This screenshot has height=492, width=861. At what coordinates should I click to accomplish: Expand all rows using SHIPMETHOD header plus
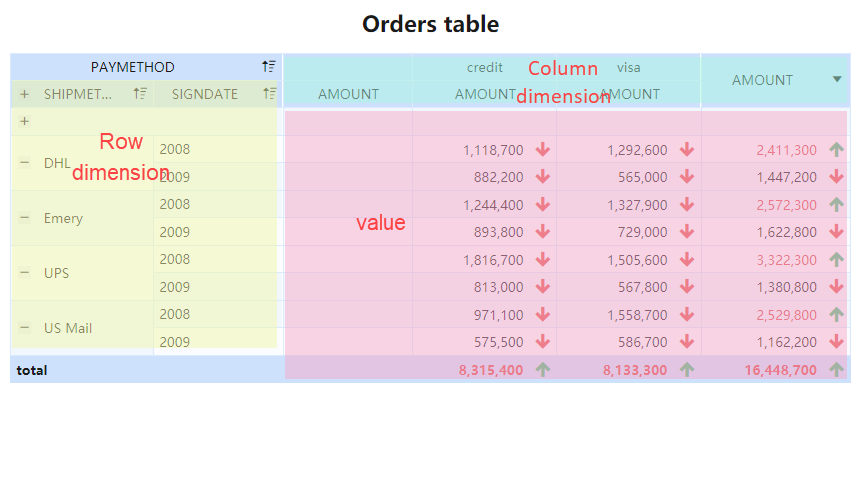pos(25,94)
